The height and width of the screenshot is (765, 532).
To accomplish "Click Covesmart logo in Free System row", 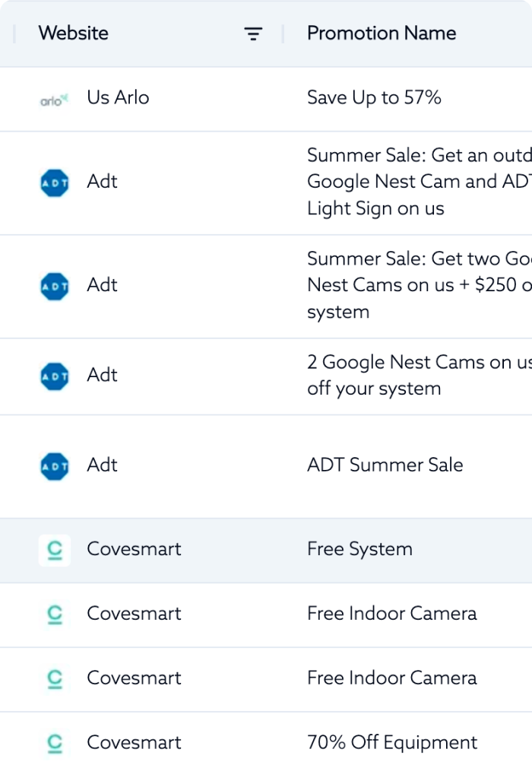I will pyautogui.click(x=55, y=551).
